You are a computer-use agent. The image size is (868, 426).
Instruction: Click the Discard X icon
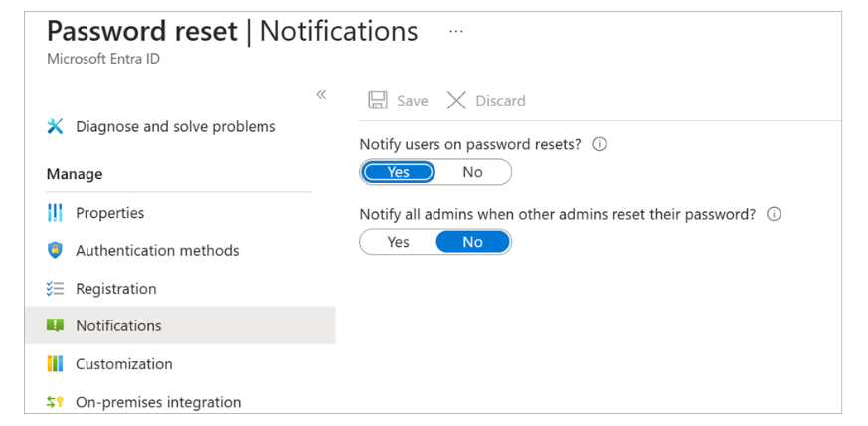pos(456,101)
